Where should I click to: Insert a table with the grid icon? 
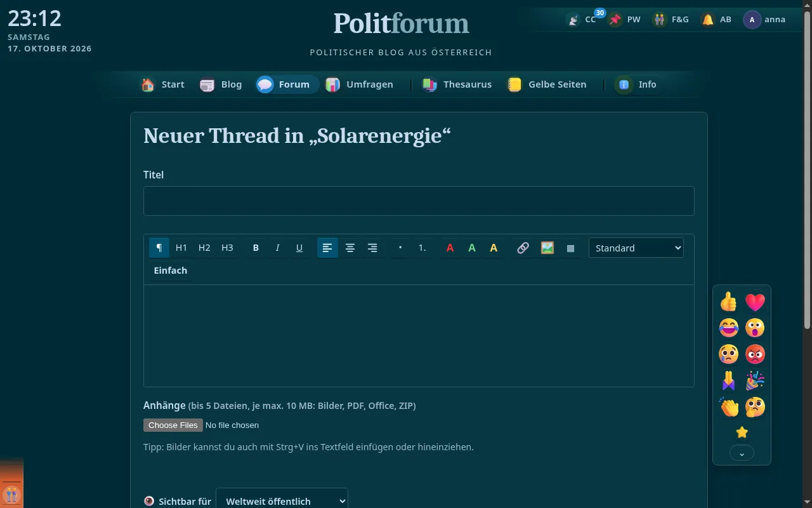coord(570,248)
